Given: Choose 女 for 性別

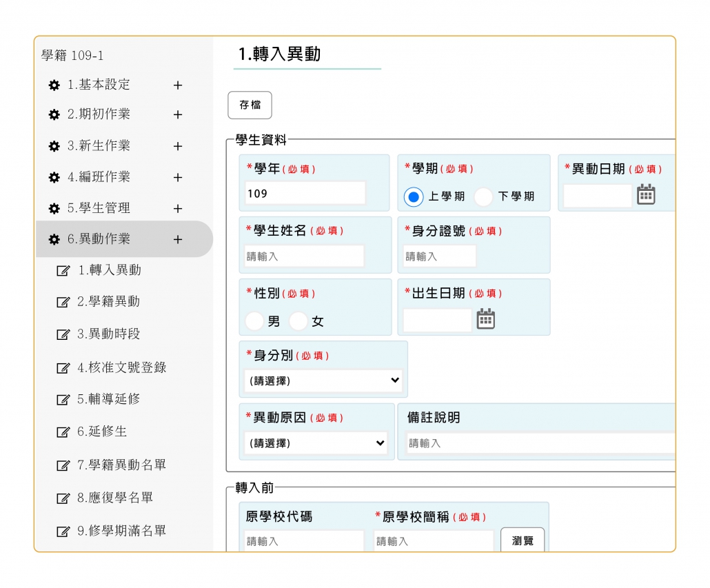Looking at the screenshot, I should (298, 321).
